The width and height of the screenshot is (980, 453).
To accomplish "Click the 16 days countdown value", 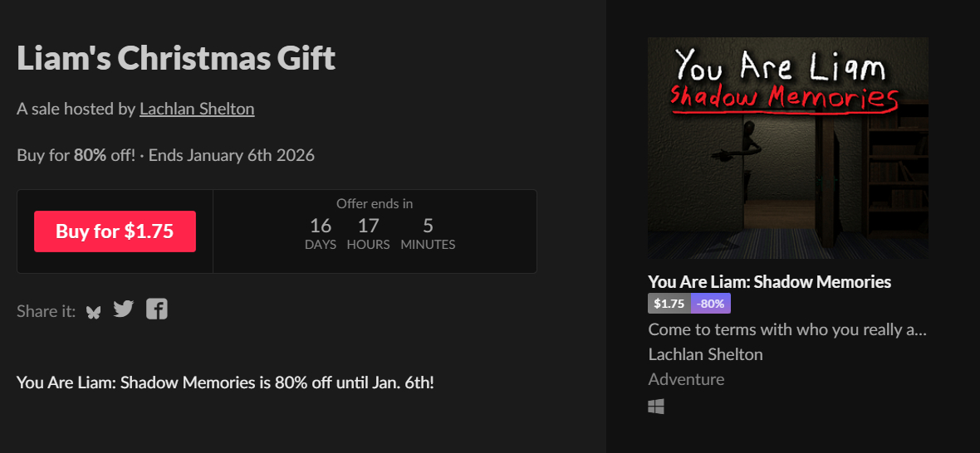I will point(321,226).
